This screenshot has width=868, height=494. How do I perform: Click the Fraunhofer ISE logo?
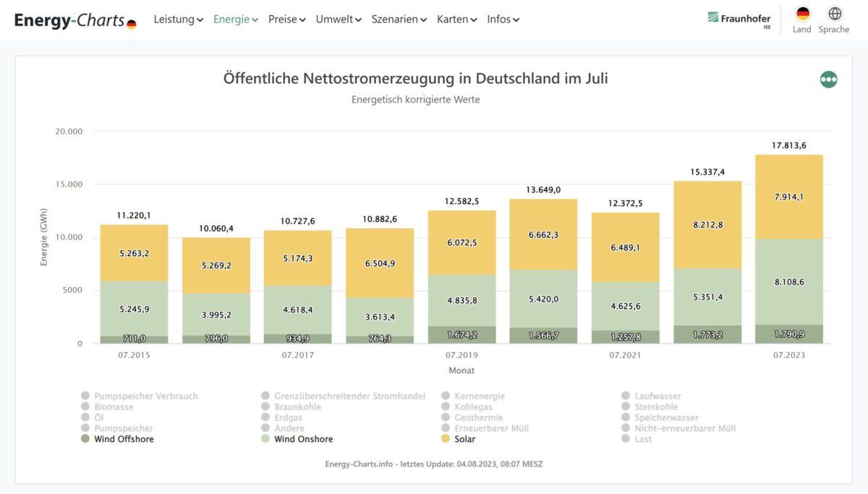tap(739, 20)
